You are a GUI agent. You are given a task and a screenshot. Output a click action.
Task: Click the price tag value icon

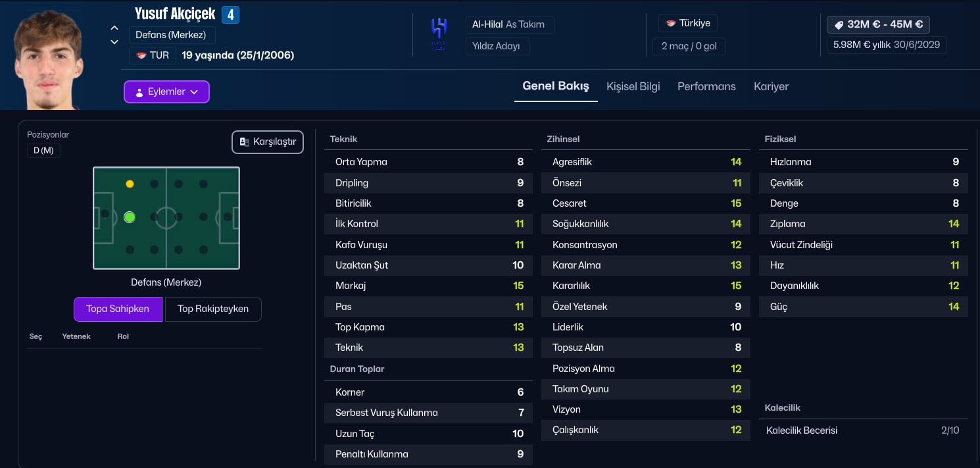tap(839, 25)
